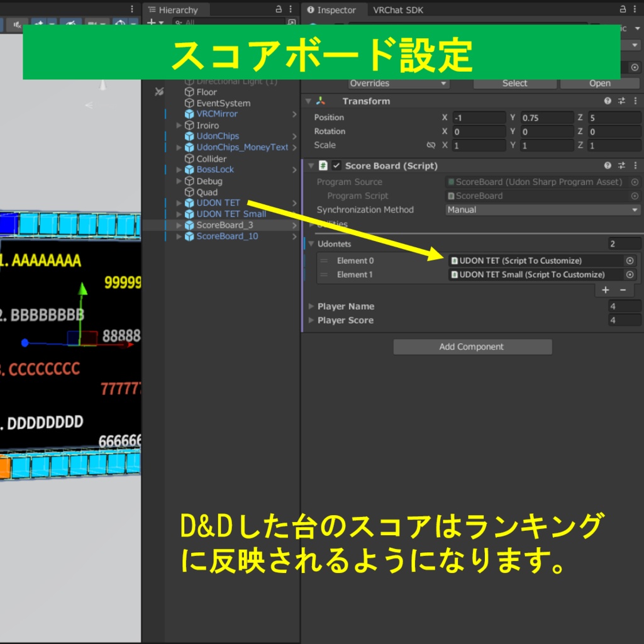644x644 pixels.
Task: Click the Position Z field
Action: pos(614,118)
